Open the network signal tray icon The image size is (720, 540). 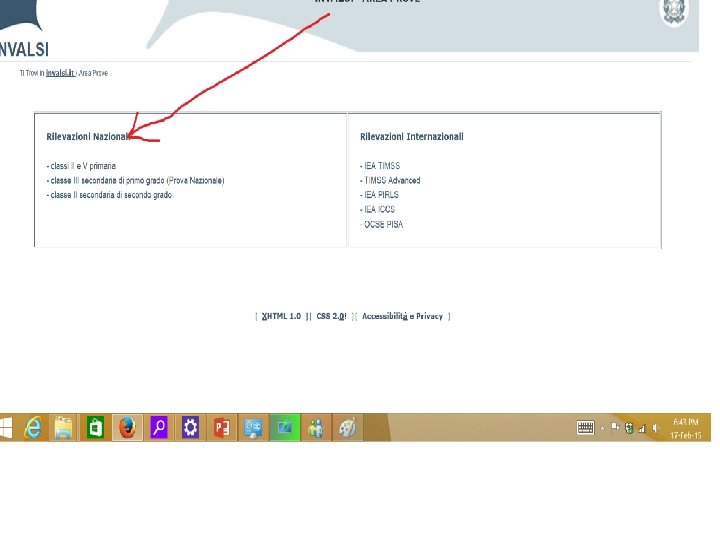pos(642,428)
